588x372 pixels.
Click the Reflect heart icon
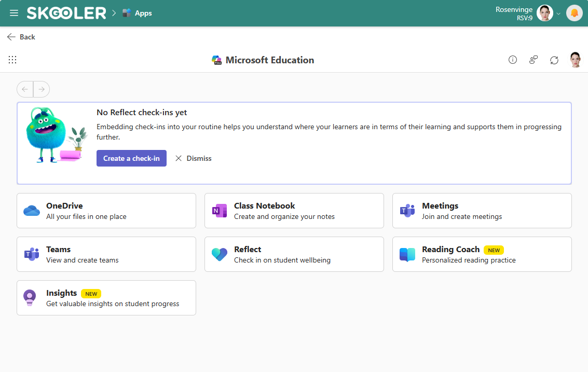point(220,254)
